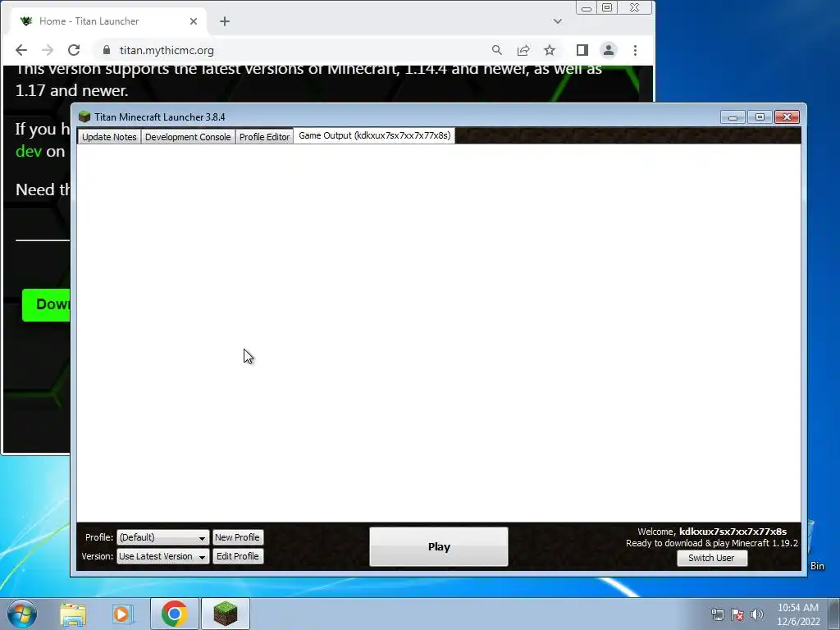Bookmark this page with star icon
The width and height of the screenshot is (840, 630).
[550, 50]
